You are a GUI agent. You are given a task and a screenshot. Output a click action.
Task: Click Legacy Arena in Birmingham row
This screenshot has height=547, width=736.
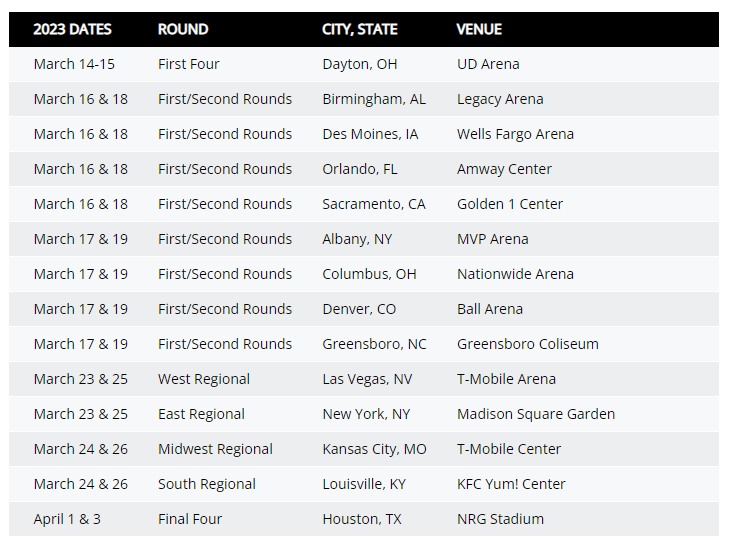[500, 100]
